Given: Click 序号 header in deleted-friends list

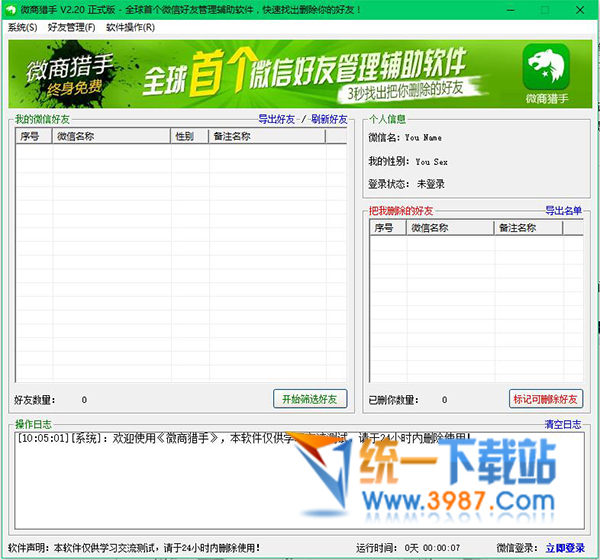Looking at the screenshot, I should click(388, 228).
